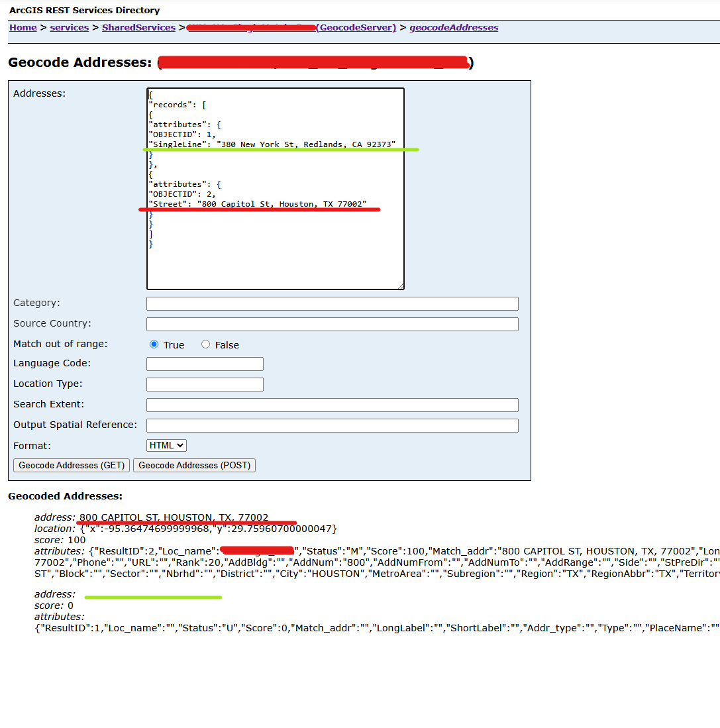Click the score: 0 result text
The height and width of the screenshot is (728, 720).
click(x=54, y=605)
